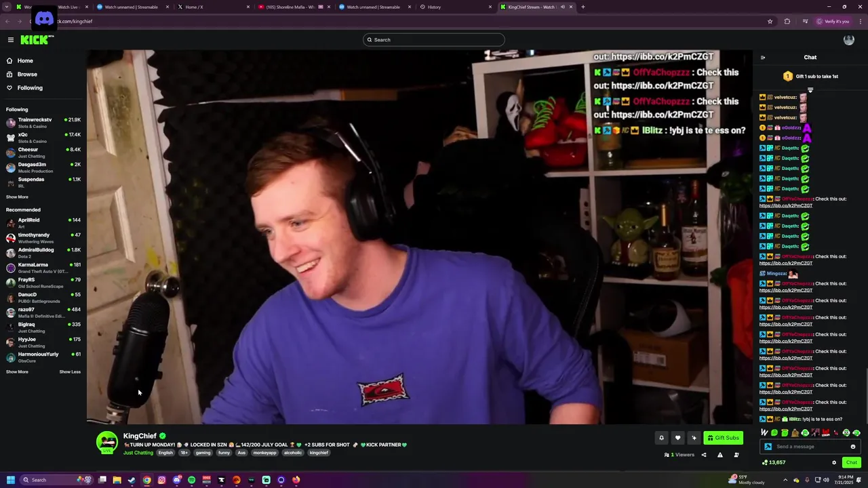Open Chrome extensions puzzle icon
This screenshot has height=488, width=868.
tap(787, 21)
